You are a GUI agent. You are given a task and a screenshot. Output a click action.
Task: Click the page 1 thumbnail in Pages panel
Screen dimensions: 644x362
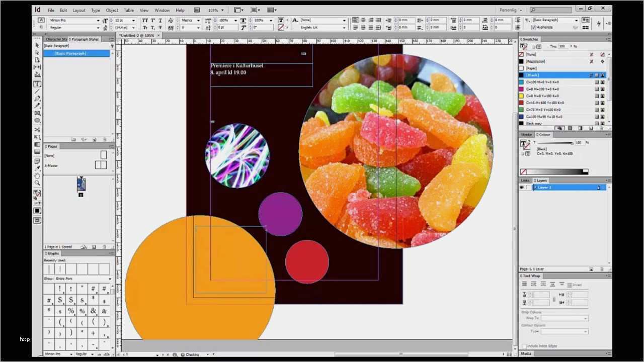coord(80,185)
